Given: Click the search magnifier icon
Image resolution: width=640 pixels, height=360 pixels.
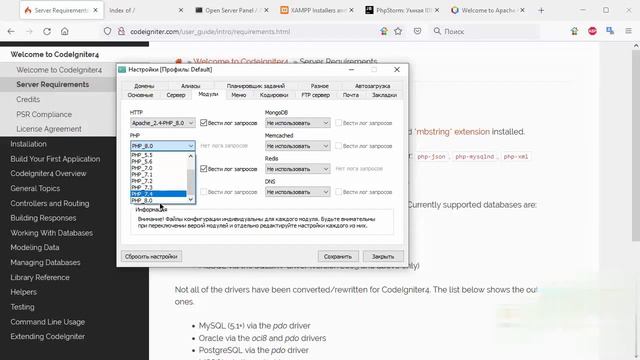Looking at the screenshot, I should pos(437,31).
